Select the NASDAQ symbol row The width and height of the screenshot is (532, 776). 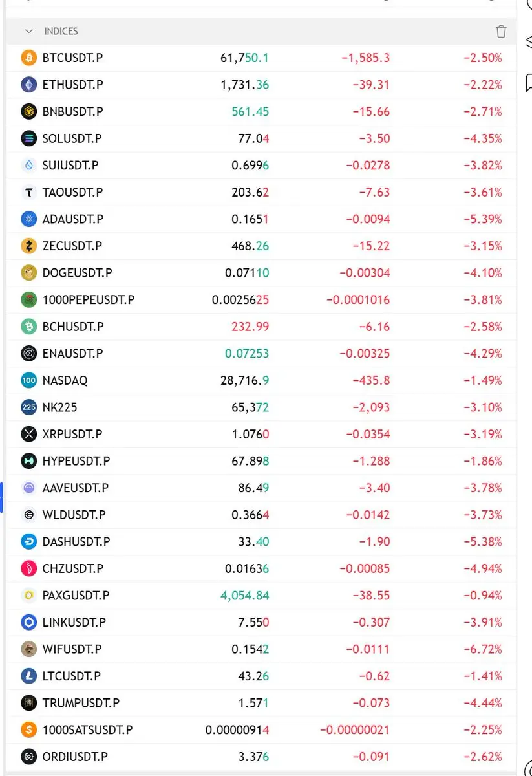(262, 380)
